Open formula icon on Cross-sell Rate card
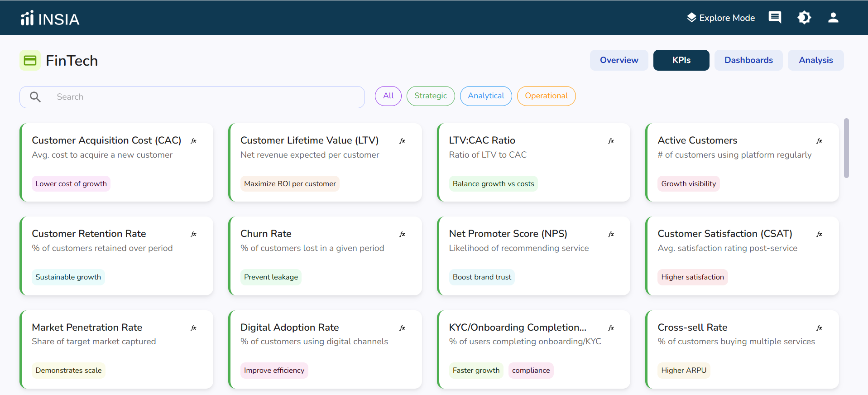Viewport: 868px width, 395px height. pyautogui.click(x=820, y=328)
